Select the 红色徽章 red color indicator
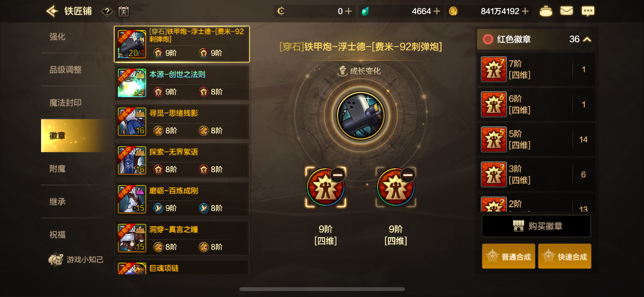The height and width of the screenshot is (297, 644). [x=488, y=39]
